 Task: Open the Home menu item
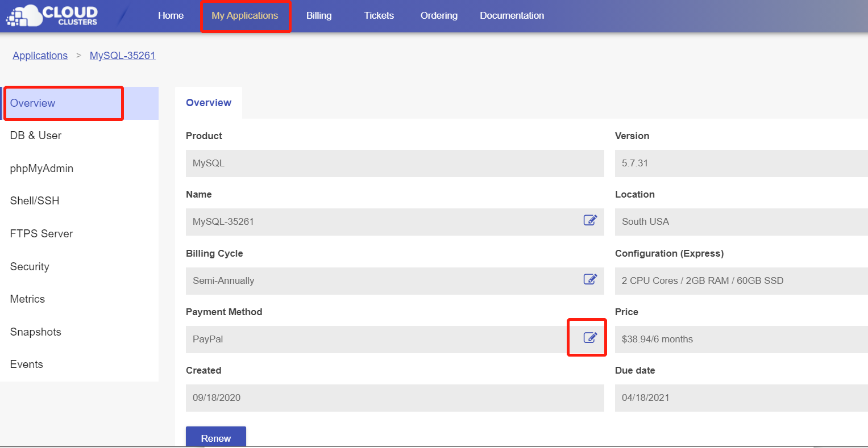coord(171,15)
